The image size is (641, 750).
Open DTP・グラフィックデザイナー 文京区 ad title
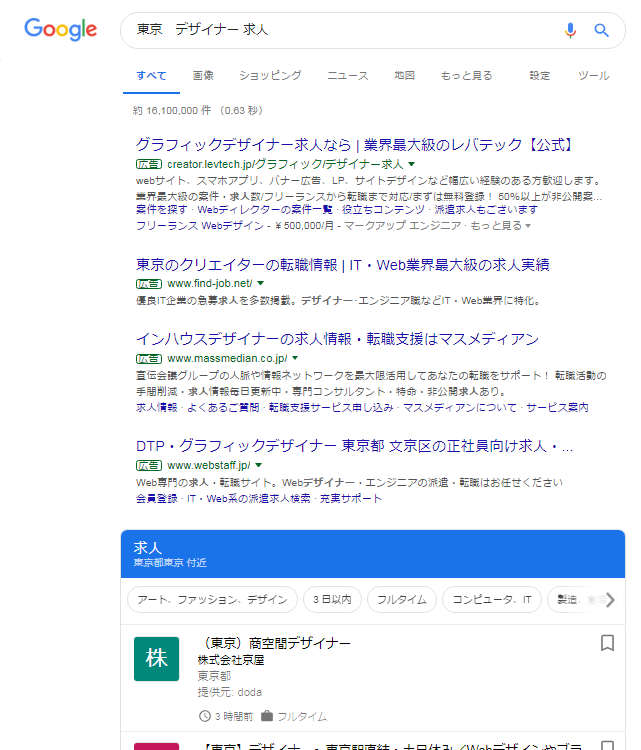[354, 446]
